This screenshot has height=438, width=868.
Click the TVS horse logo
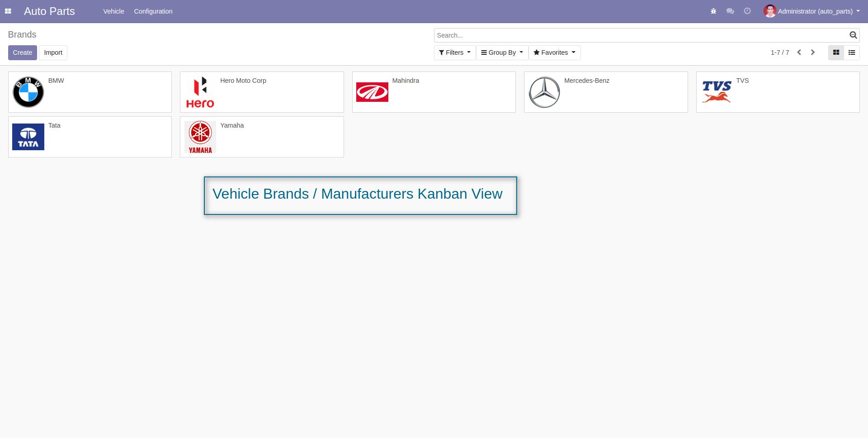(x=717, y=92)
